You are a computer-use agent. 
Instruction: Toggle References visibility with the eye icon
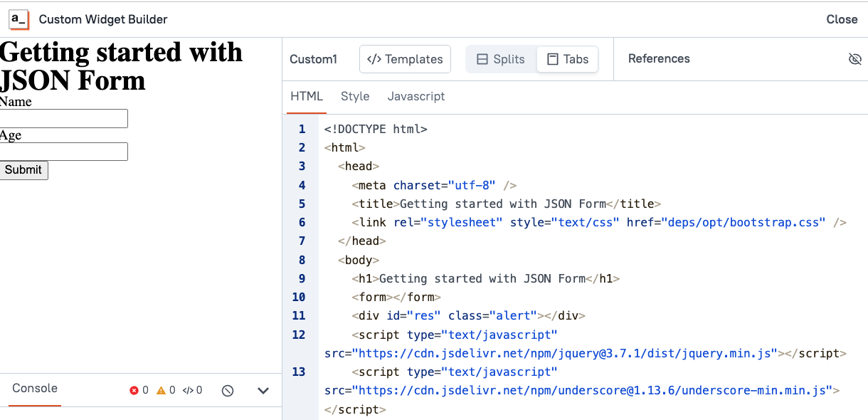tap(854, 59)
